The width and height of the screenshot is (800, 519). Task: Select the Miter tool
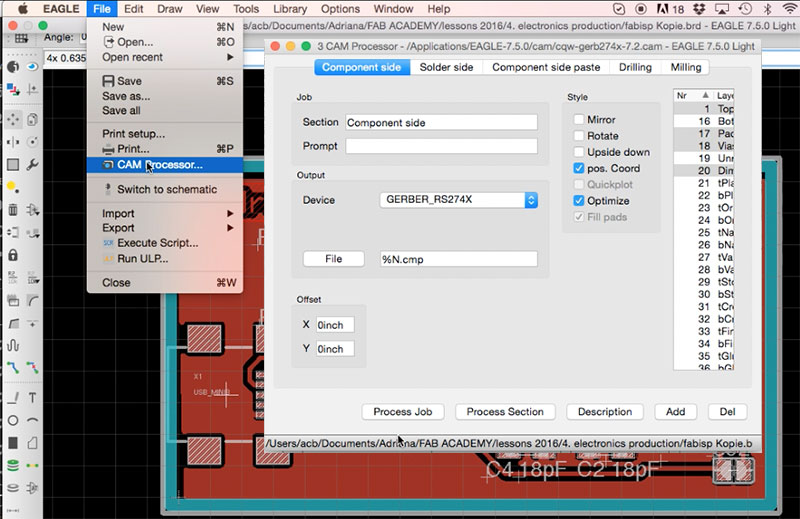32,301
